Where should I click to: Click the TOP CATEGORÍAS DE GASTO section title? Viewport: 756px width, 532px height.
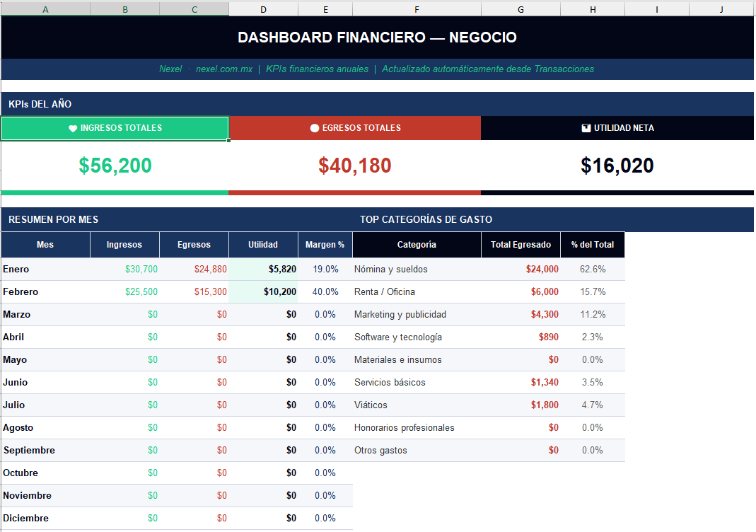426,220
